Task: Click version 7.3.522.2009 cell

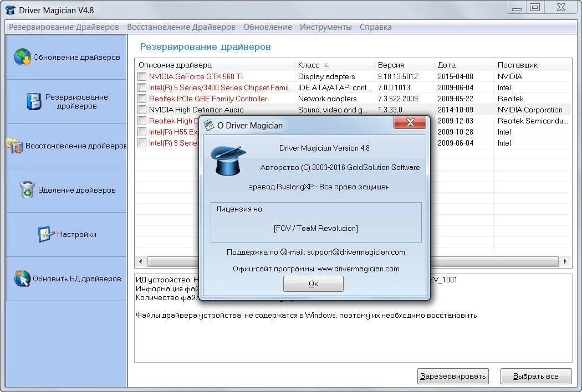Action: click(x=397, y=99)
